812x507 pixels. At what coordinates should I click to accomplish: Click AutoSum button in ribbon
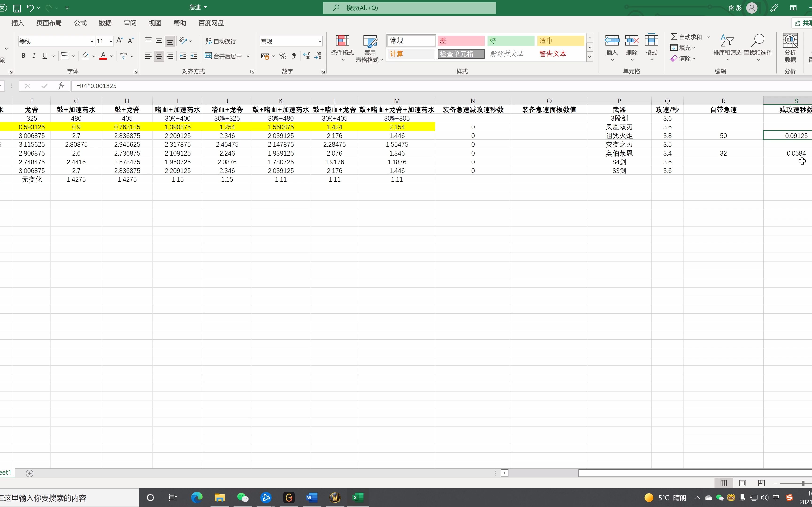[687, 37]
